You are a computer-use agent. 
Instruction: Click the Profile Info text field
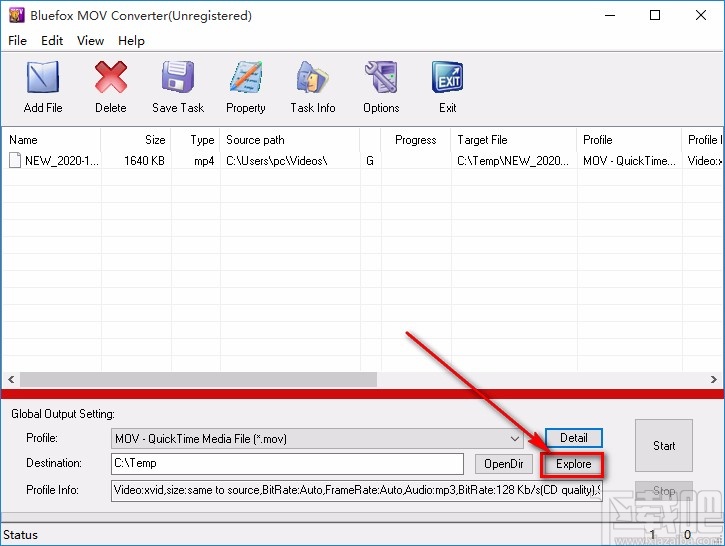(356, 491)
